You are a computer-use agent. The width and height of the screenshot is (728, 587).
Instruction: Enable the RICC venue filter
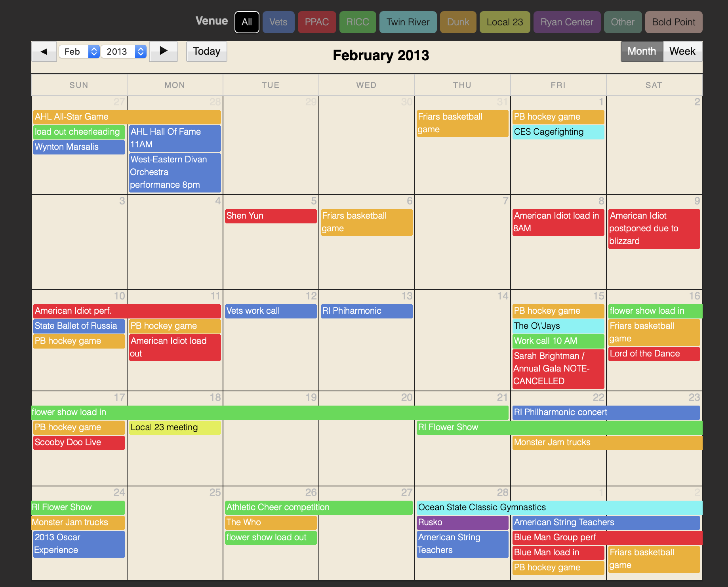coord(357,22)
